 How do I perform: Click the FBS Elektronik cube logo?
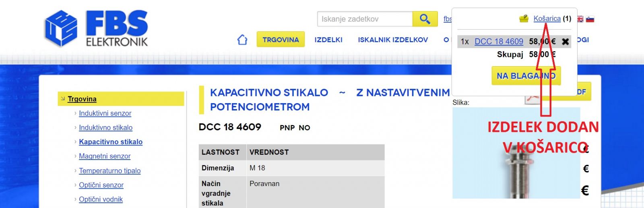pyautogui.click(x=60, y=28)
